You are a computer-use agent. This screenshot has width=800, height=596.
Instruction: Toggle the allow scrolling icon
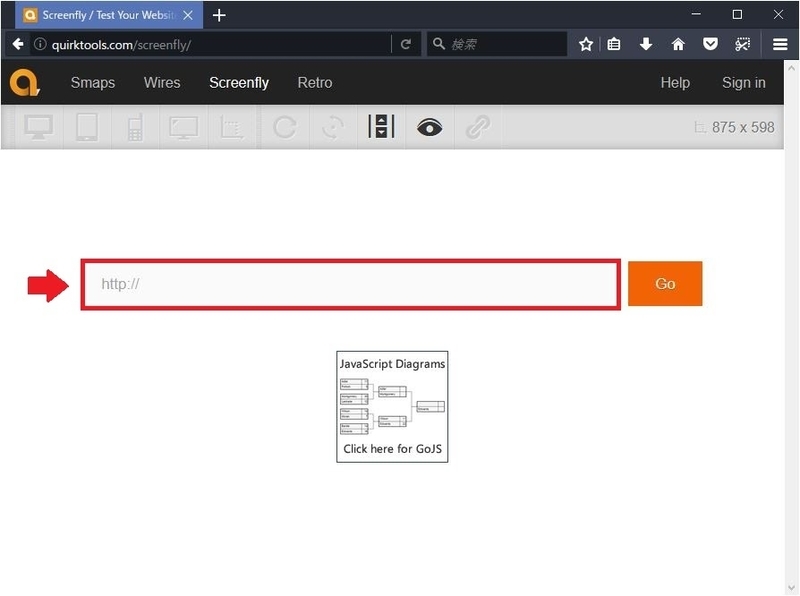pyautogui.click(x=381, y=127)
